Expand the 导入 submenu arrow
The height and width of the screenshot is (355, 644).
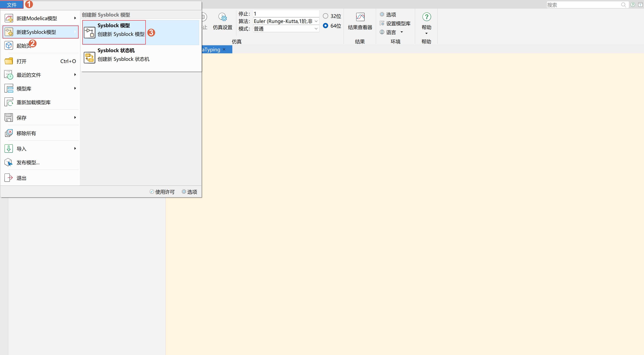(x=75, y=148)
